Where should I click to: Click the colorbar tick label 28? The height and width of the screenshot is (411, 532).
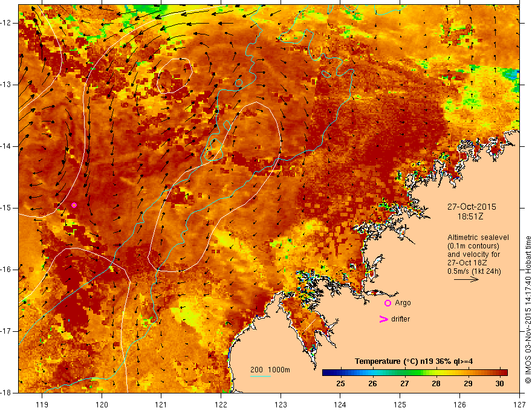tap(436, 384)
